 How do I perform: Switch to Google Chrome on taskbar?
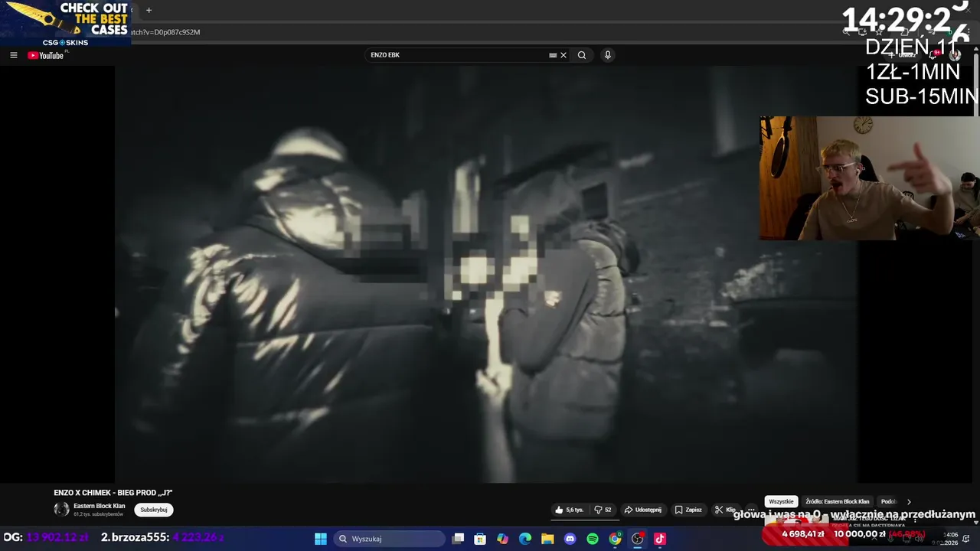[x=615, y=539]
